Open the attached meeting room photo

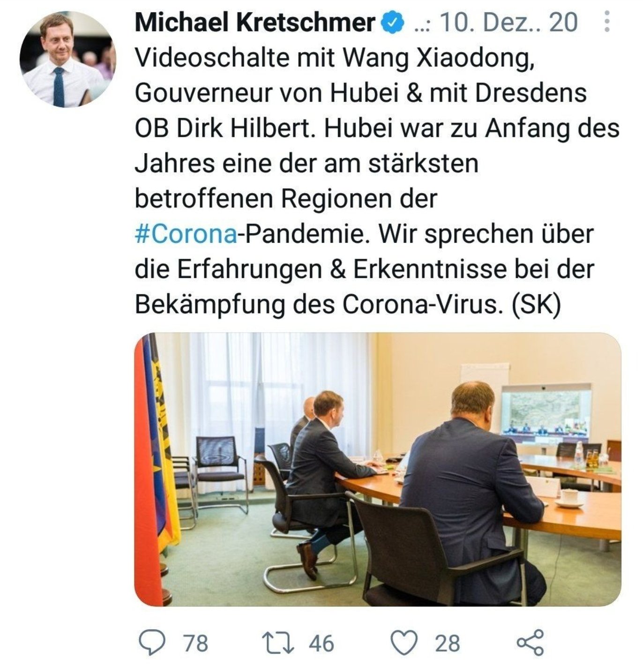[x=377, y=470]
